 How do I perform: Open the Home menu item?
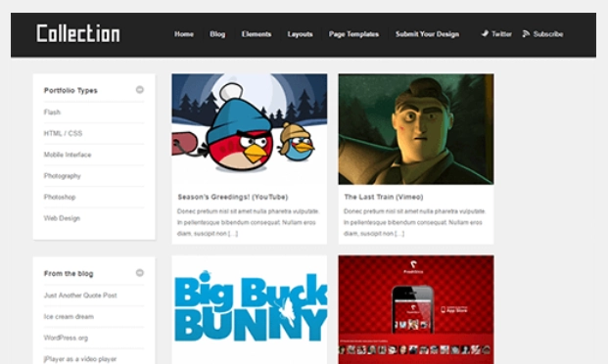coord(184,34)
